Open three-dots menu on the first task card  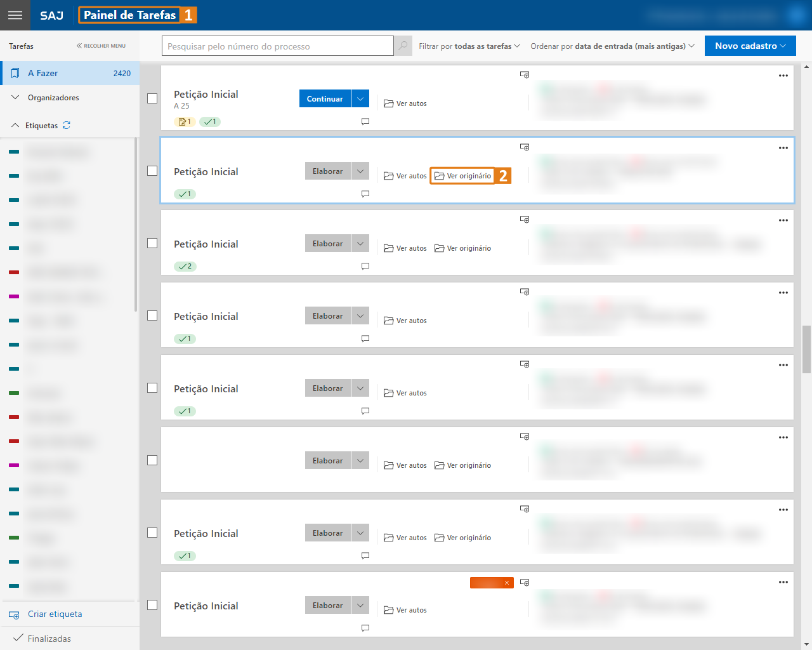click(x=783, y=76)
